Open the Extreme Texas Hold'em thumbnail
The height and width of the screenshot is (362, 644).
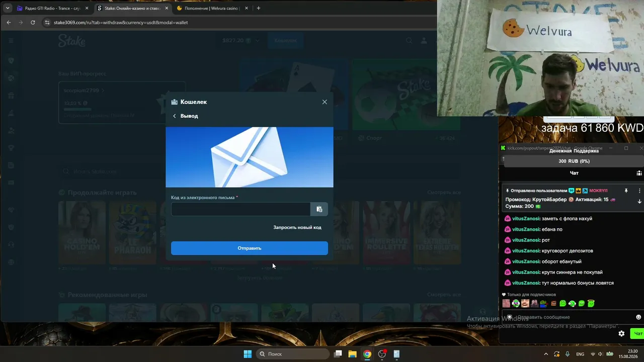click(x=437, y=233)
